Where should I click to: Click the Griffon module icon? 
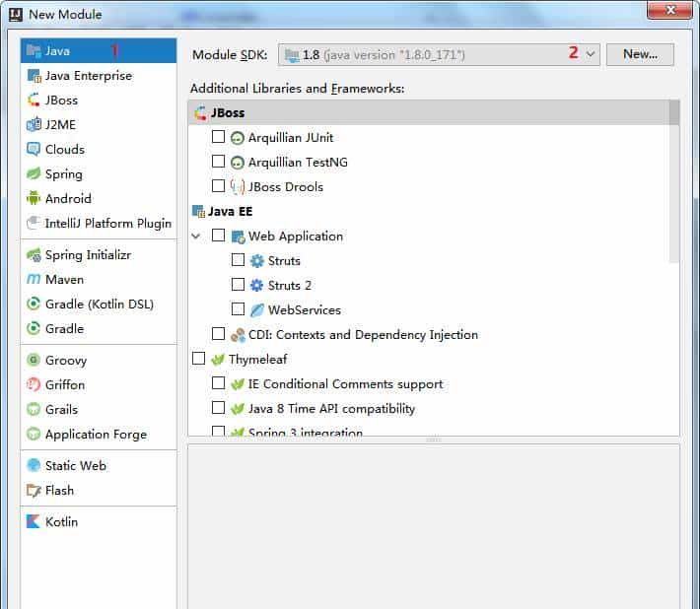tap(34, 384)
